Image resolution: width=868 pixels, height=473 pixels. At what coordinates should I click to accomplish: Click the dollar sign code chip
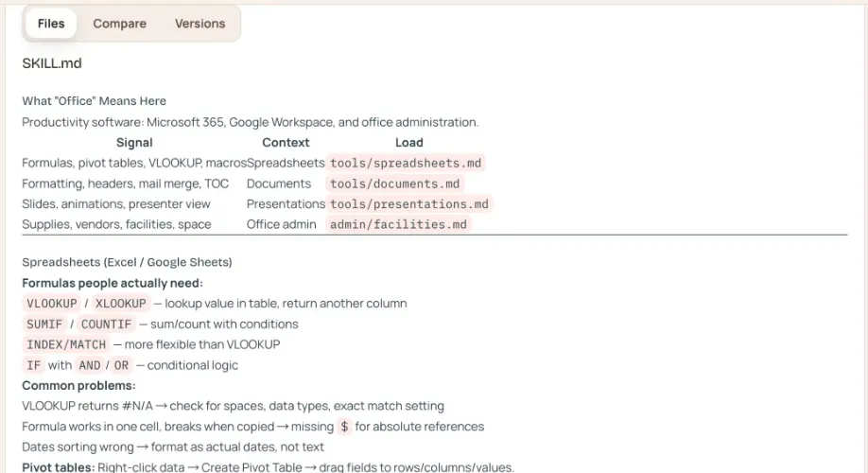tap(344, 428)
